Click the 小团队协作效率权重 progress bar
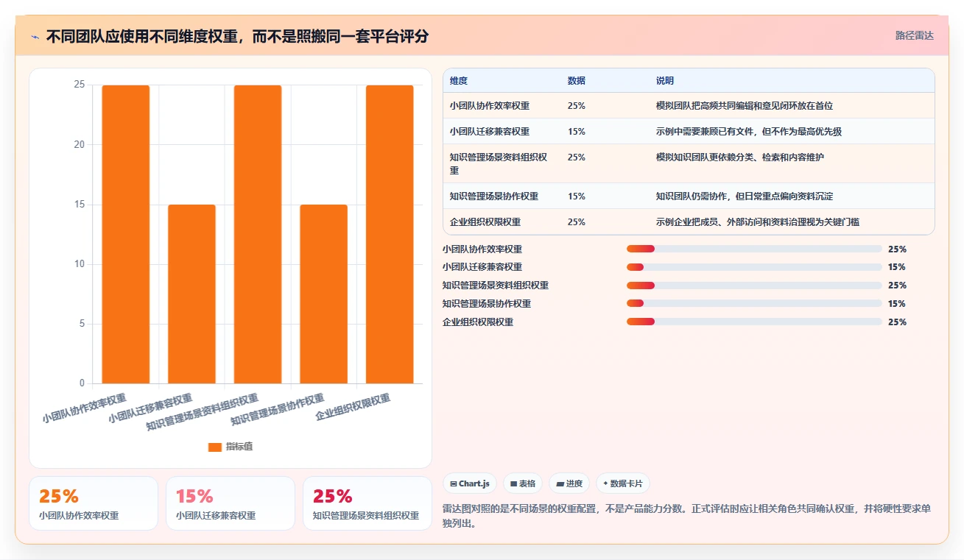The width and height of the screenshot is (964, 560). (754, 249)
